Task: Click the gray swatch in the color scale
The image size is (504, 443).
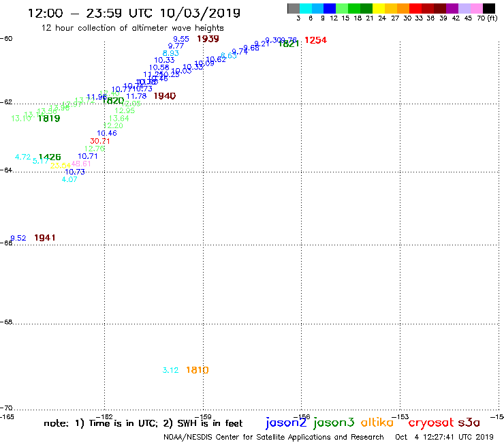Action: tap(294, 8)
